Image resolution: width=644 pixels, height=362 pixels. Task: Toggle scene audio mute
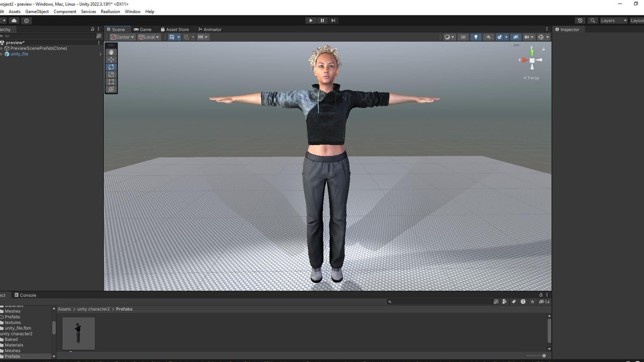coord(488,37)
